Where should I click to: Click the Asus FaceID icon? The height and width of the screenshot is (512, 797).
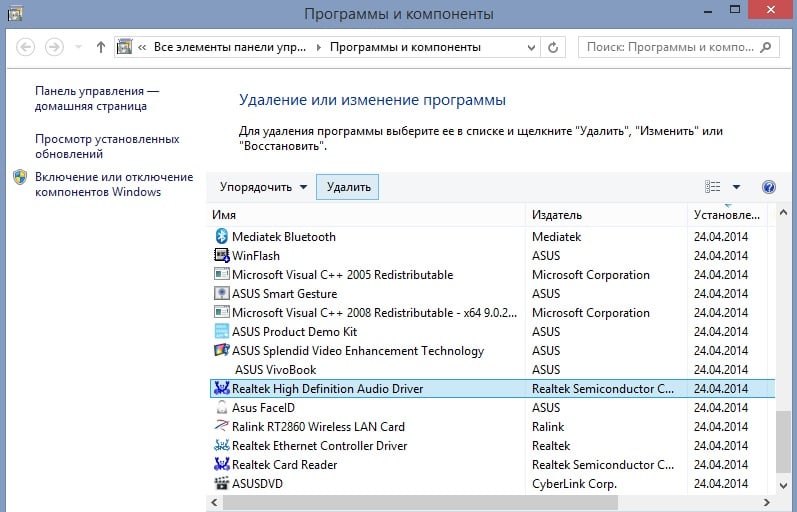(222, 407)
